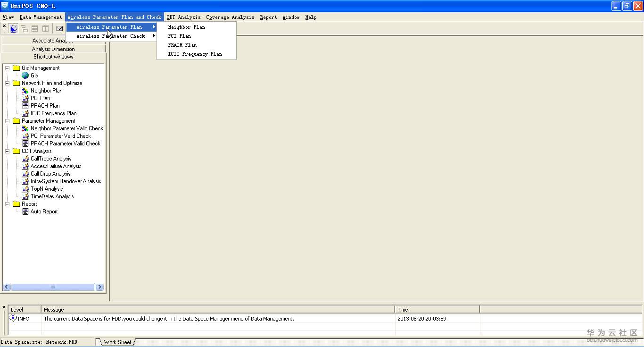Click the envelope message toolbar icon
This screenshot has width=644, height=347.
coord(59,29)
